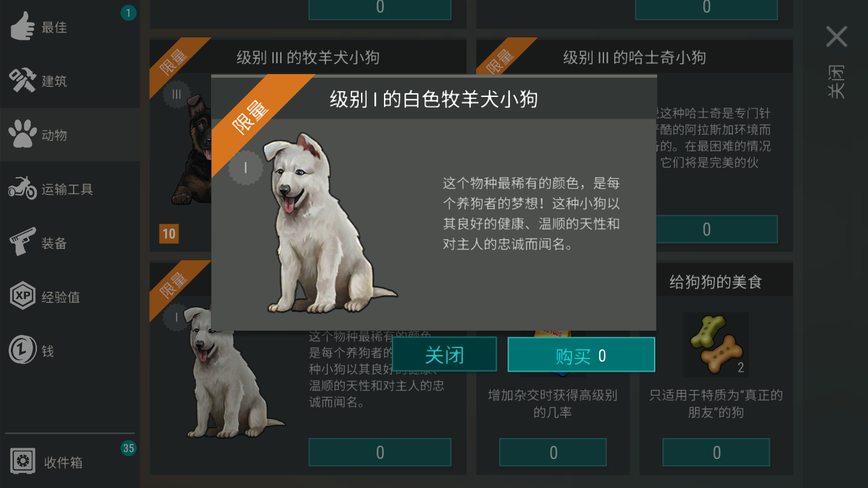Viewport: 868px width, 488px height.
Task: Close the shop with the X icon
Action: (837, 37)
